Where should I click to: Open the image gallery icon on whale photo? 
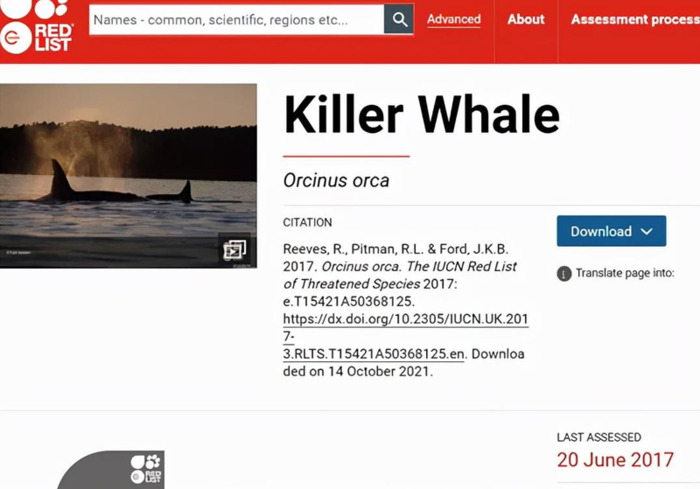click(234, 250)
